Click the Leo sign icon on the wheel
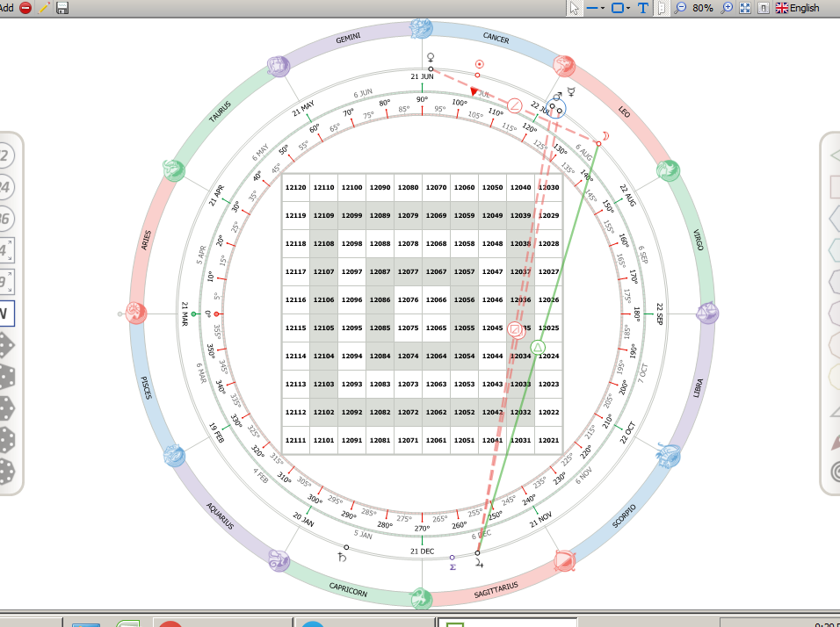The height and width of the screenshot is (627, 840). click(563, 67)
